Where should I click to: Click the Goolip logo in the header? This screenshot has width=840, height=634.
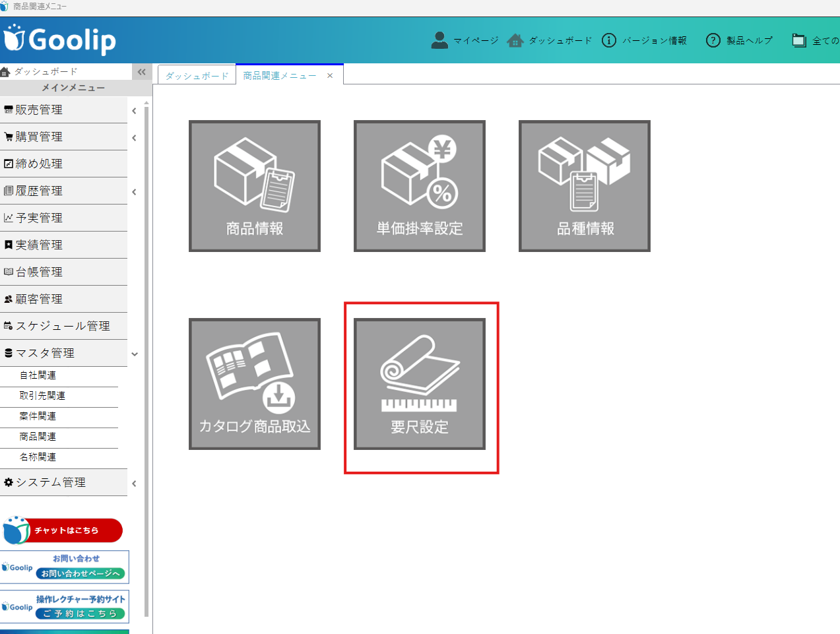pos(59,40)
